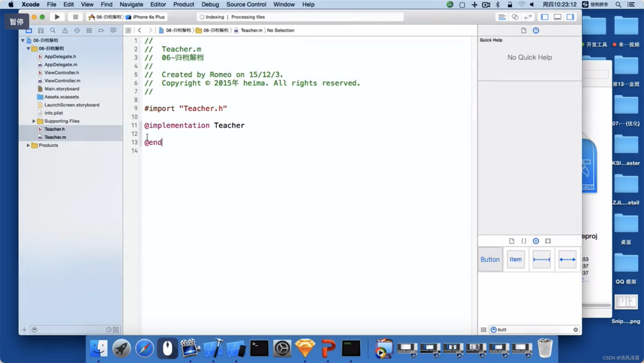Click the attributes inspector icon
Viewport: 644px width, 363px height.
[524, 241]
